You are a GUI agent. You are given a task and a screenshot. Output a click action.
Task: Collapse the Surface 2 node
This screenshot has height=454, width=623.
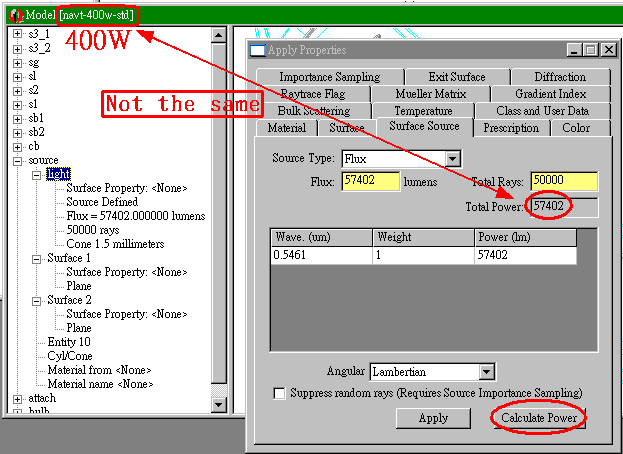click(x=36, y=301)
